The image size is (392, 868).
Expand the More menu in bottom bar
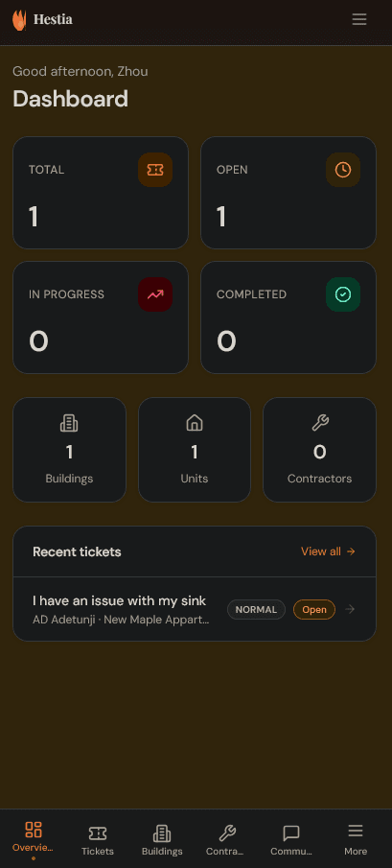(356, 839)
